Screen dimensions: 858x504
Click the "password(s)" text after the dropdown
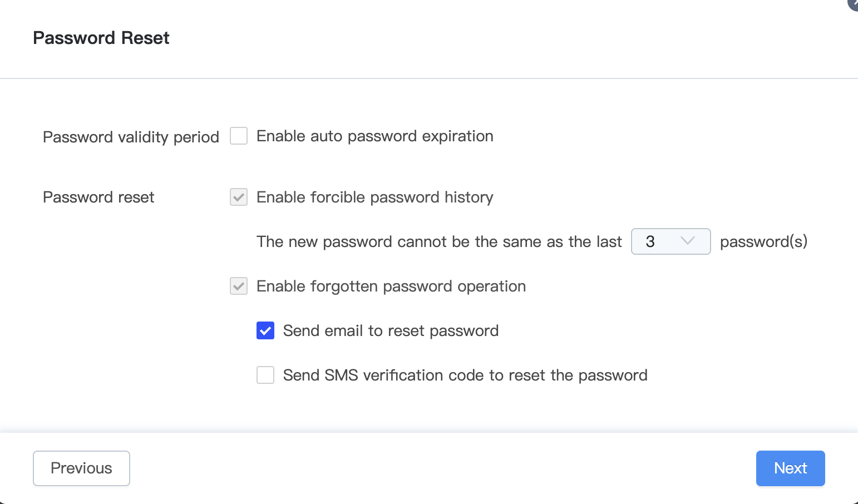pos(763,241)
